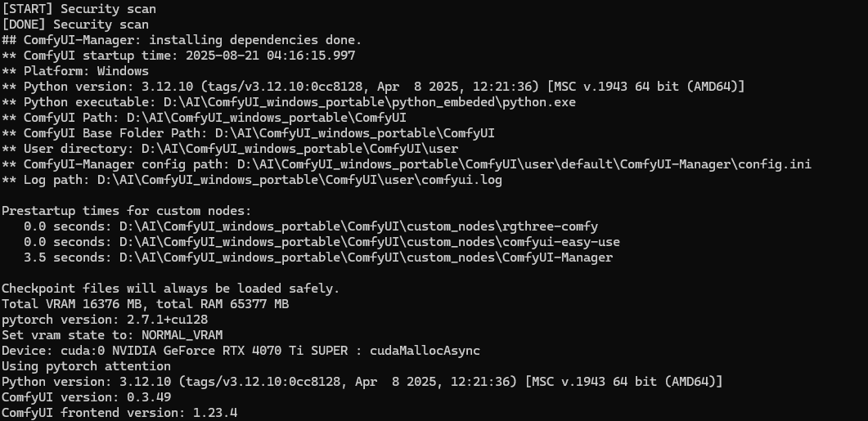Click the ComfyUI Base Folder Path line
Screen dimensions: 868x421
pyautogui.click(x=248, y=133)
